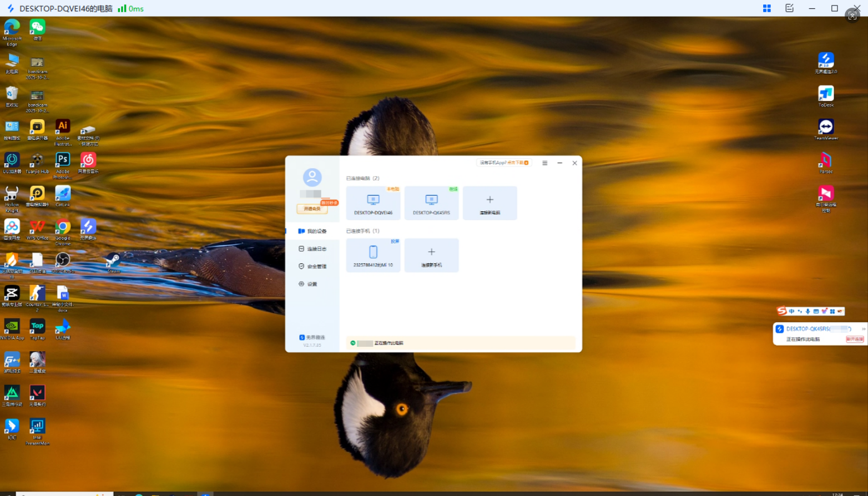Open the DESKTOP-QK45FIS computer tile
The image size is (868, 496).
click(431, 203)
